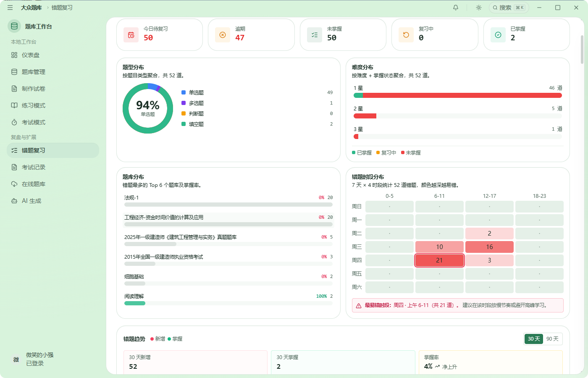
Task: Click the 法规-1 question bank row
Action: (228, 201)
